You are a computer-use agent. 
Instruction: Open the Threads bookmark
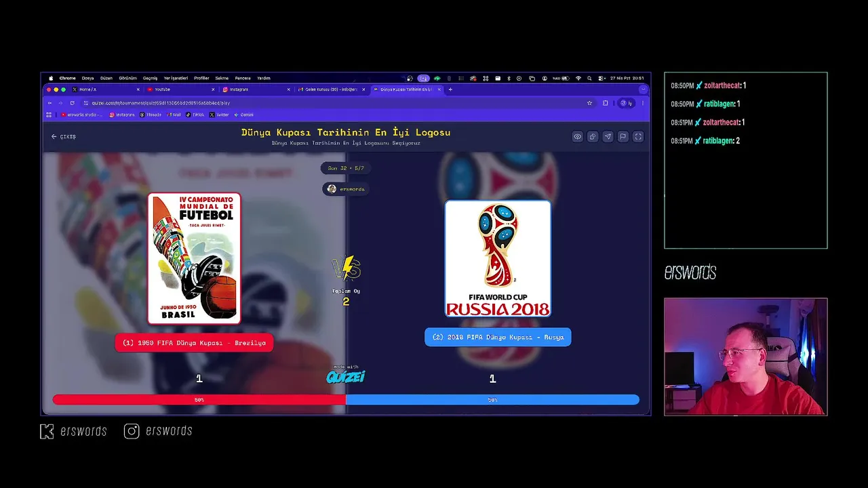coord(151,115)
